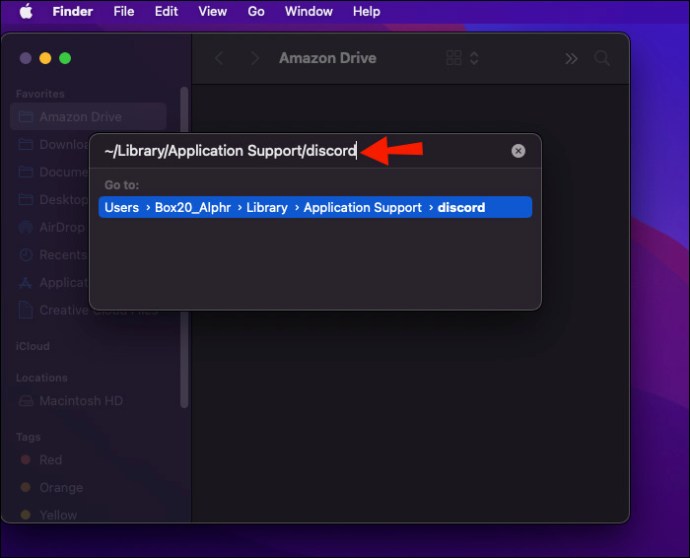Open the Finder menu
The image size is (690, 558).
click(73, 11)
